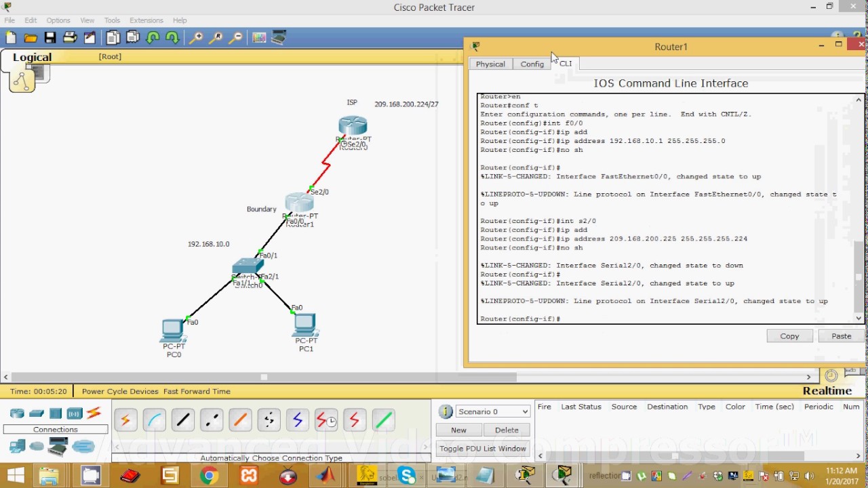Screen dimensions: 868x488
Task: Open the Options menu
Action: [58, 20]
